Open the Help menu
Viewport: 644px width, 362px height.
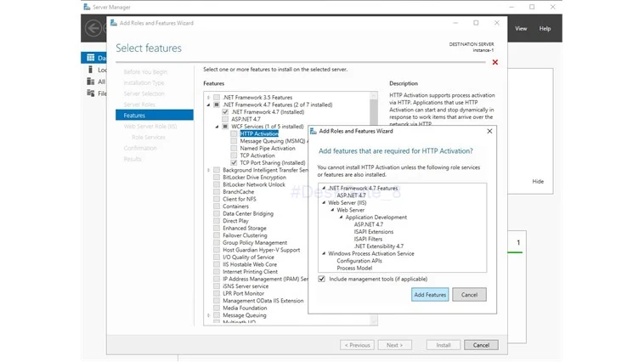coord(545,28)
